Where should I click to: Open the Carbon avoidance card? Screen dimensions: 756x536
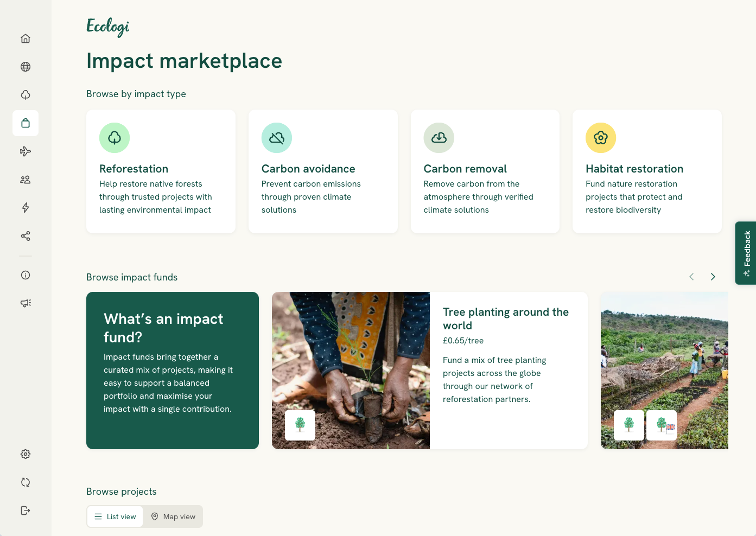click(x=323, y=171)
